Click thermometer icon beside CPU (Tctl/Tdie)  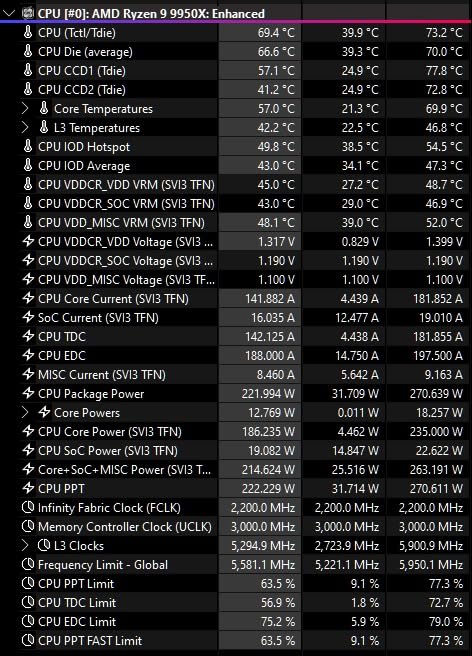[28, 32]
